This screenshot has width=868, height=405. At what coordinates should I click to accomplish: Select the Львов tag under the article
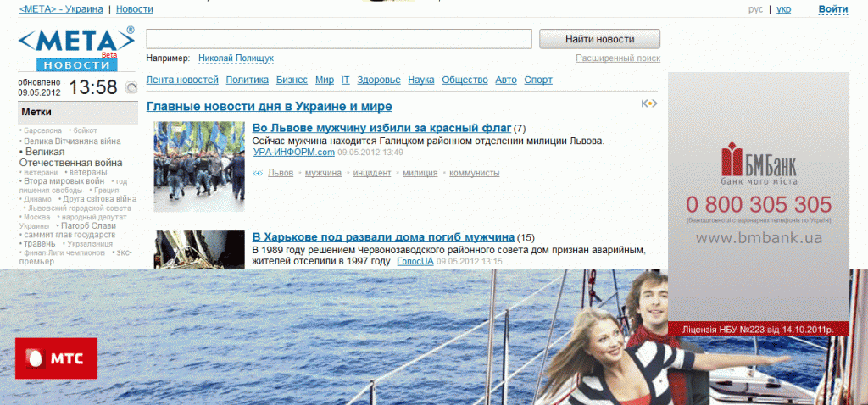click(281, 173)
